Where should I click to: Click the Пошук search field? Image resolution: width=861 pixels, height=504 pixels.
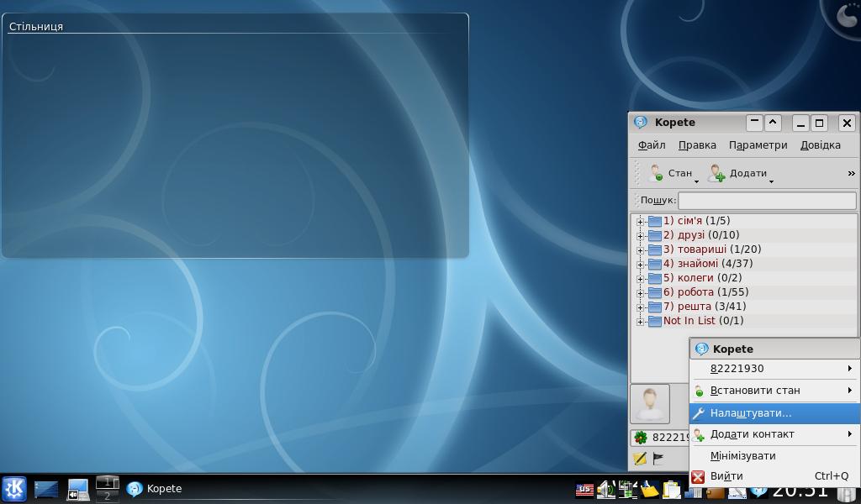click(x=767, y=200)
